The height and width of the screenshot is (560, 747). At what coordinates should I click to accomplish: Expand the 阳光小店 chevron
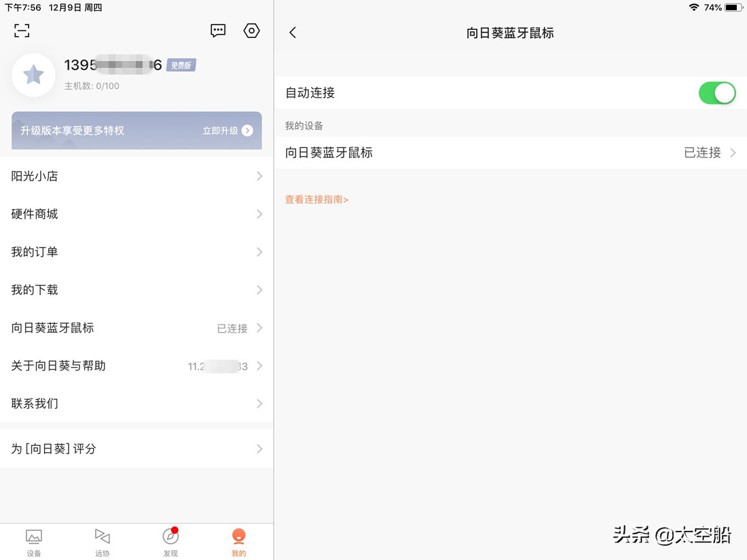click(x=259, y=176)
